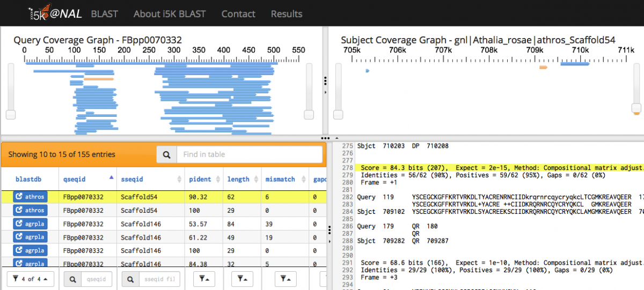Viewport: 644px width, 290px height.
Task: Click the left slider handle of Query Coverage Graph
Action: click(10, 115)
